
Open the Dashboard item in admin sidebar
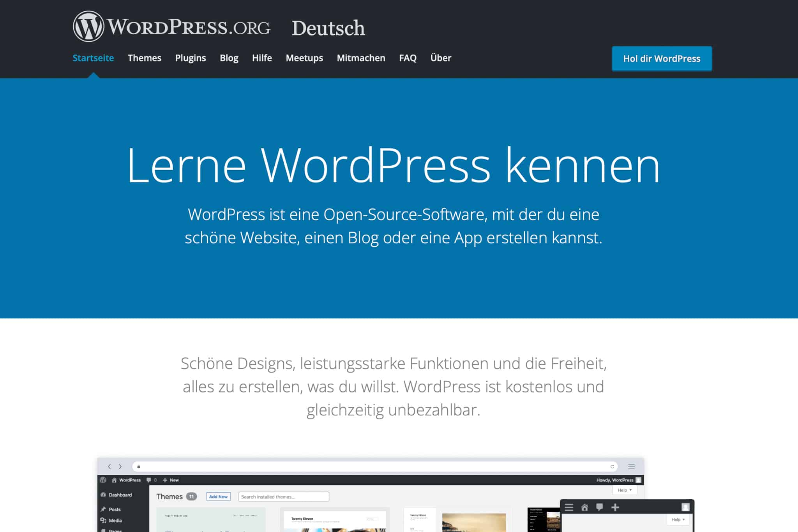coord(120,495)
